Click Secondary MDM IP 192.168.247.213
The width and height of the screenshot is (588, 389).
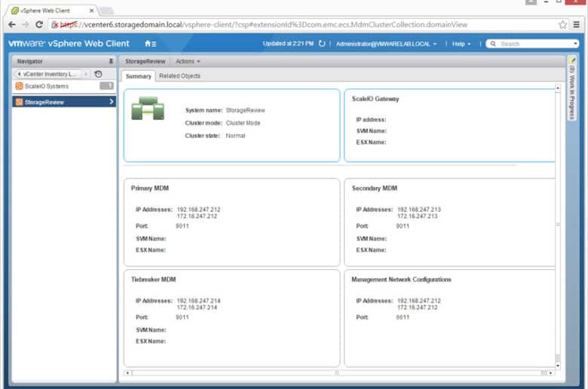tap(419, 210)
